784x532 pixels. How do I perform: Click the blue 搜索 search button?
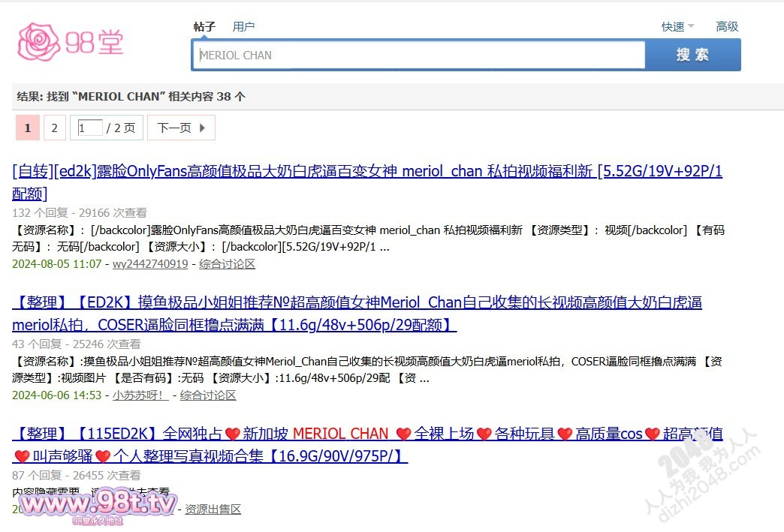click(692, 55)
